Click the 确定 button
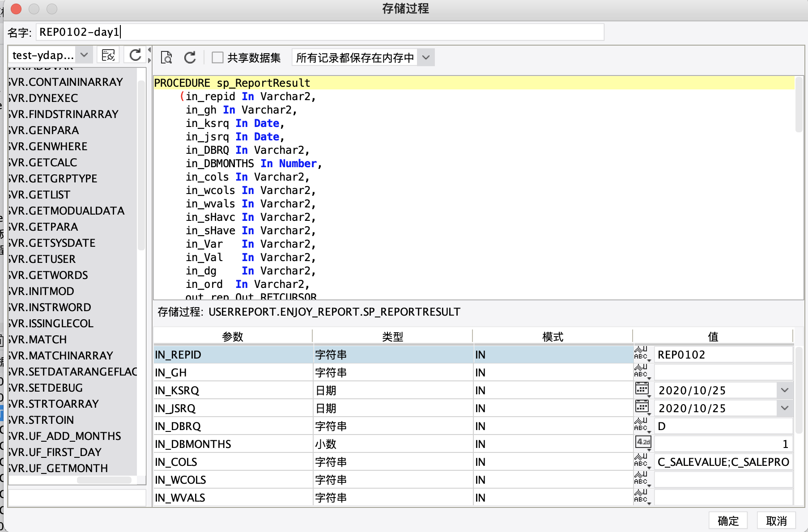The width and height of the screenshot is (808, 532). point(728,521)
